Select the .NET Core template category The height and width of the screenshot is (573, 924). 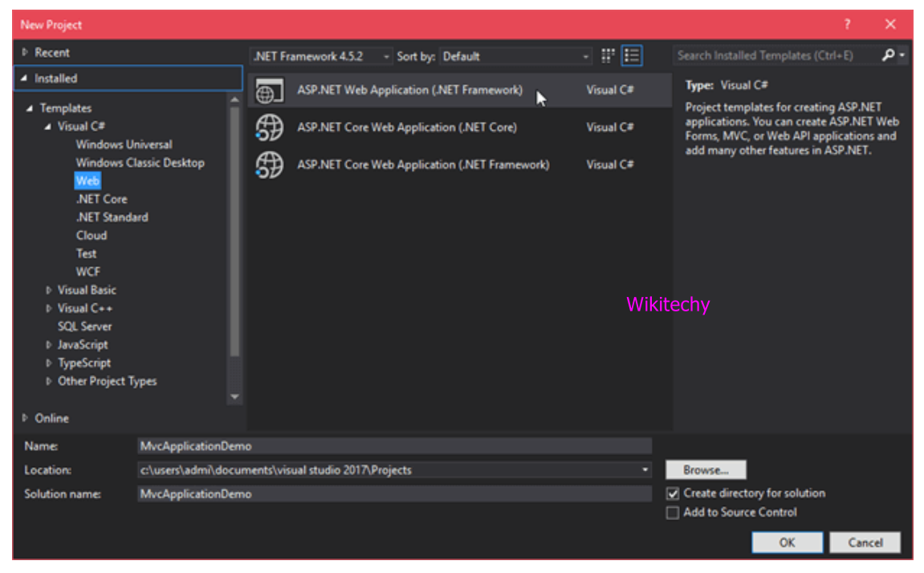[x=101, y=199]
